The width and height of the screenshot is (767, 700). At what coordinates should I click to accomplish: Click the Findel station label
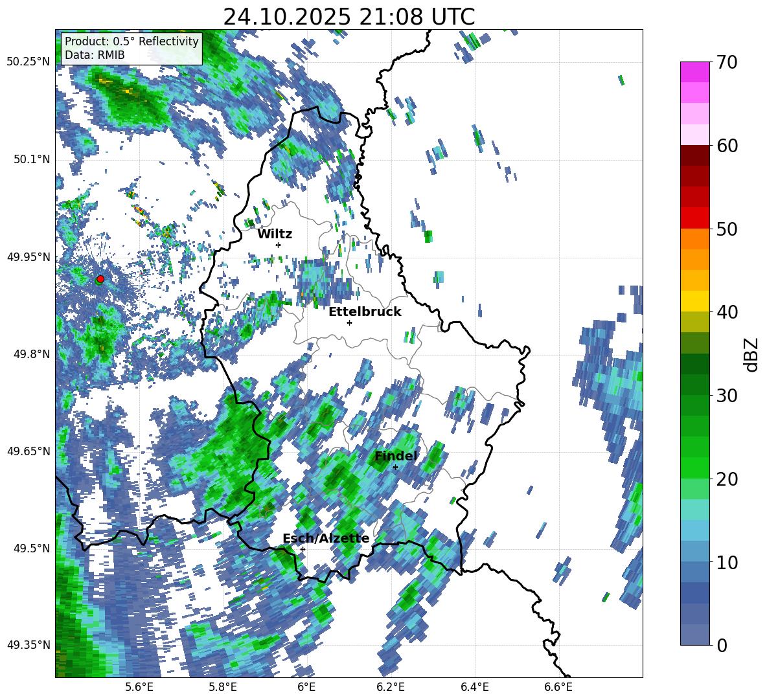(395, 456)
